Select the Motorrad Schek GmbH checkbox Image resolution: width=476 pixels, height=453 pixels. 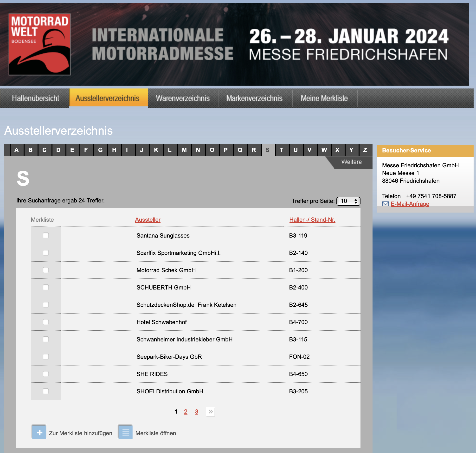pyautogui.click(x=46, y=270)
